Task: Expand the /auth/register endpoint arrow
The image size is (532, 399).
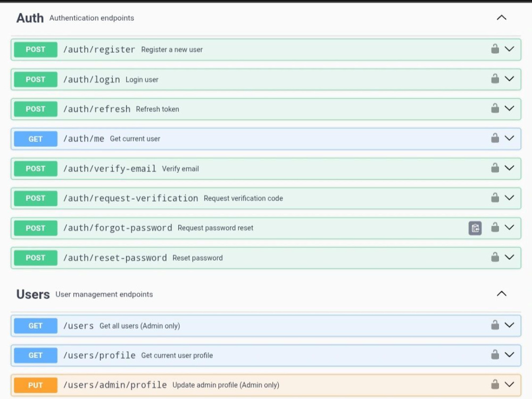Action: [509, 49]
